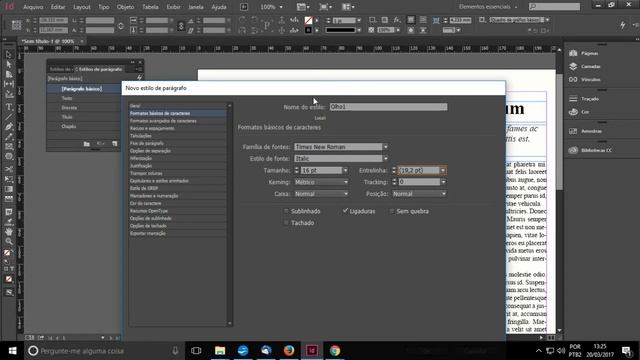This screenshot has width=640, height=360.
Task: Click the Nome do estilo input field
Action: pos(388,107)
